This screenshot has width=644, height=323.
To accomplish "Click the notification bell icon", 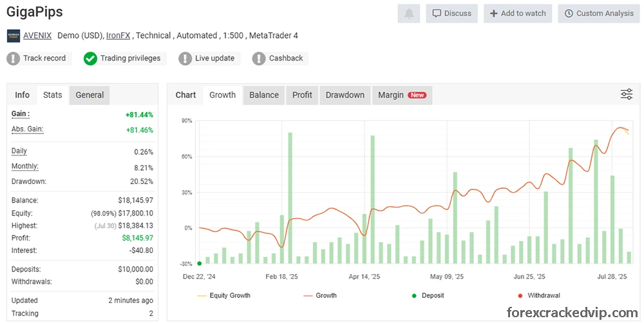I will coord(409,14).
